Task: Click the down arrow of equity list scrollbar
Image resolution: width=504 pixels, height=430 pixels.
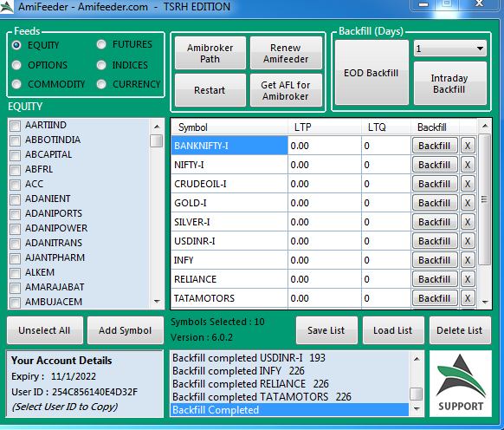Action: point(157,302)
